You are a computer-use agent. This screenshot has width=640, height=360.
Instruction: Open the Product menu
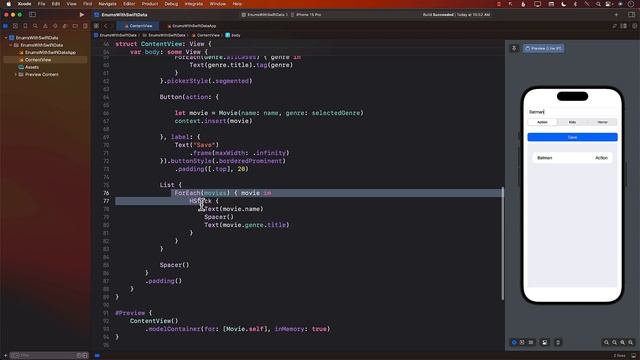click(x=150, y=4)
